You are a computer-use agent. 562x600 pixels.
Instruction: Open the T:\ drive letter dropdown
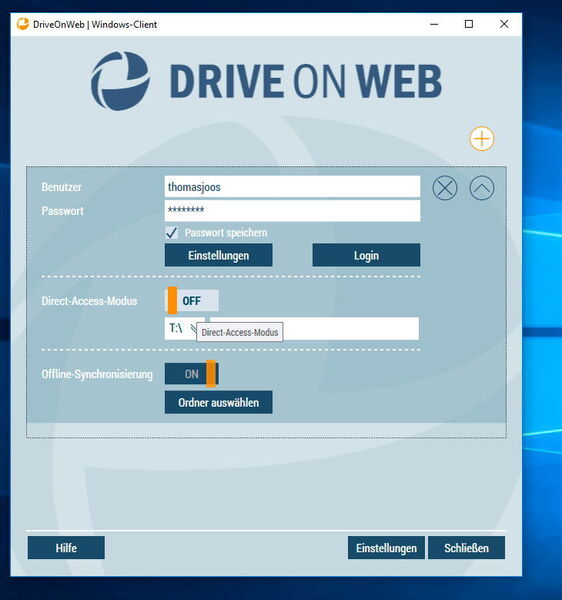click(185, 328)
